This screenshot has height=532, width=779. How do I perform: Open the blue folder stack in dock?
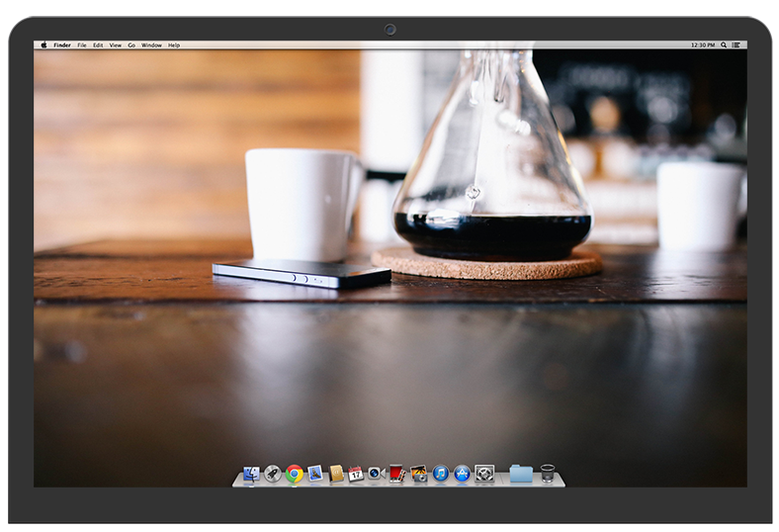tap(521, 474)
